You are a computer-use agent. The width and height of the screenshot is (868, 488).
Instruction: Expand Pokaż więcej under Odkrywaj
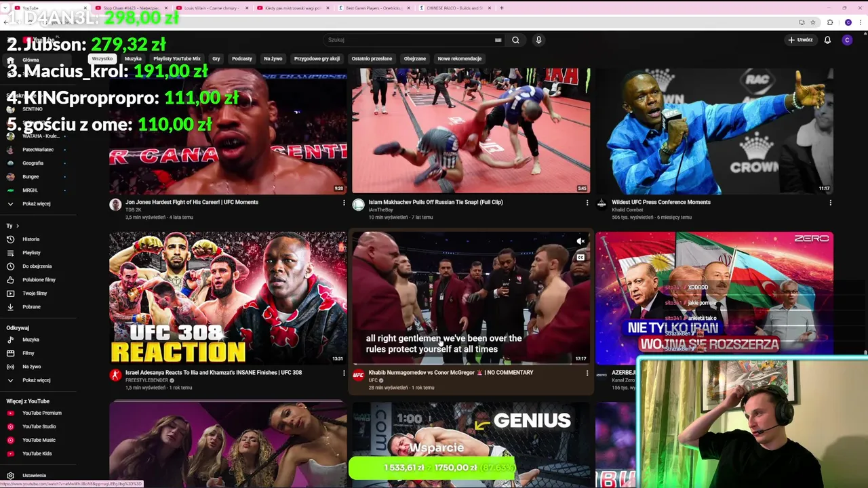[37, 380]
